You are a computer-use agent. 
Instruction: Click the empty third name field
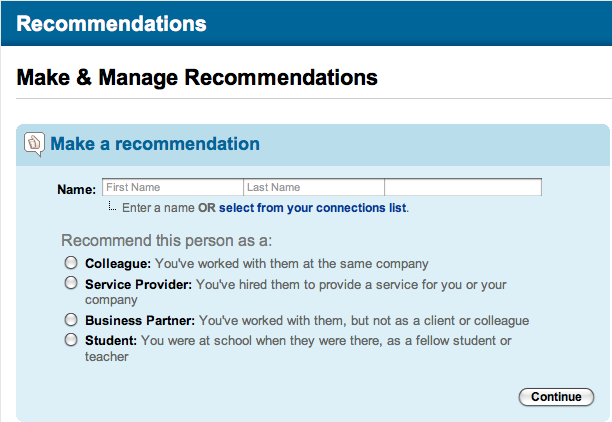click(462, 187)
